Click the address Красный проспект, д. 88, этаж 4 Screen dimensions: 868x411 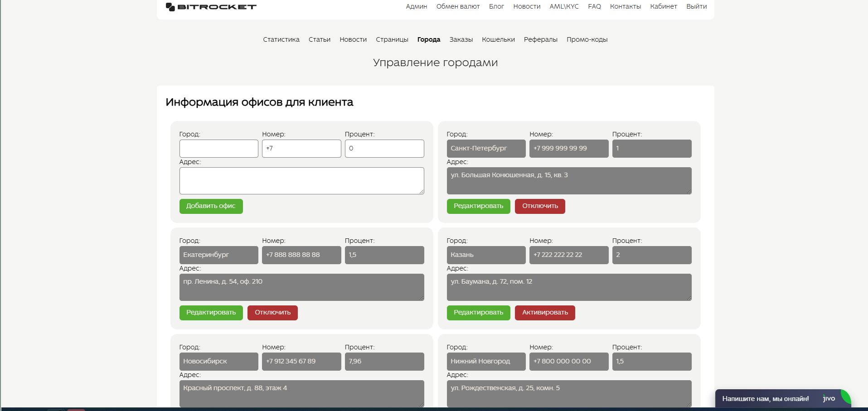302,394
